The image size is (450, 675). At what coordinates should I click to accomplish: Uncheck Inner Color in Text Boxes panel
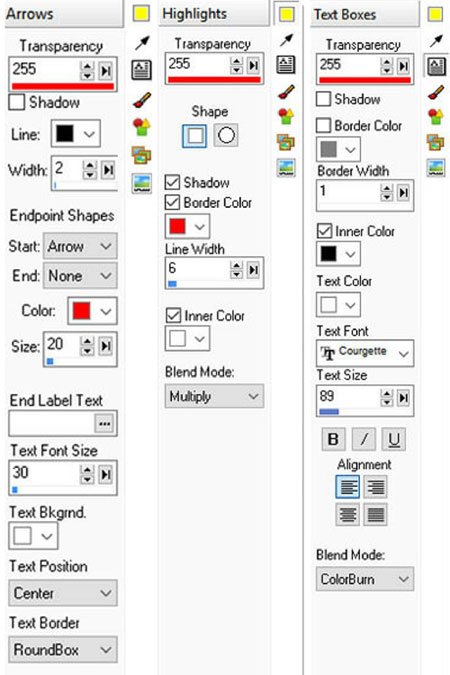pyautogui.click(x=324, y=231)
